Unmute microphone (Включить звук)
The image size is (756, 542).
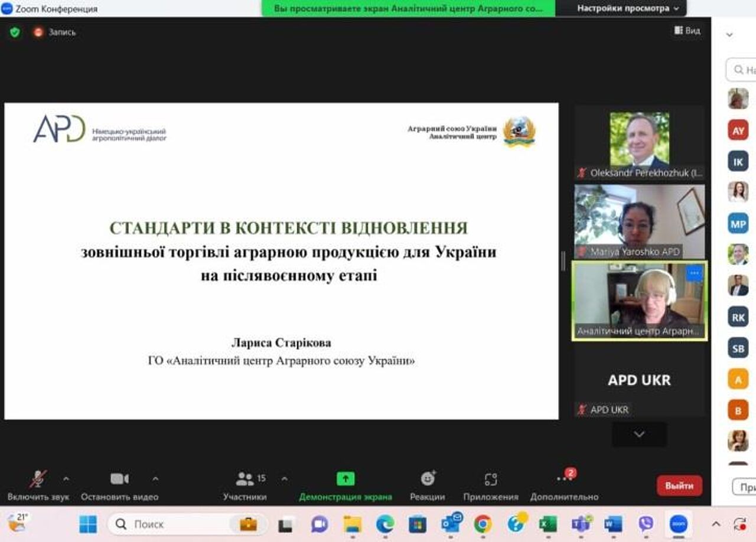pos(38,479)
